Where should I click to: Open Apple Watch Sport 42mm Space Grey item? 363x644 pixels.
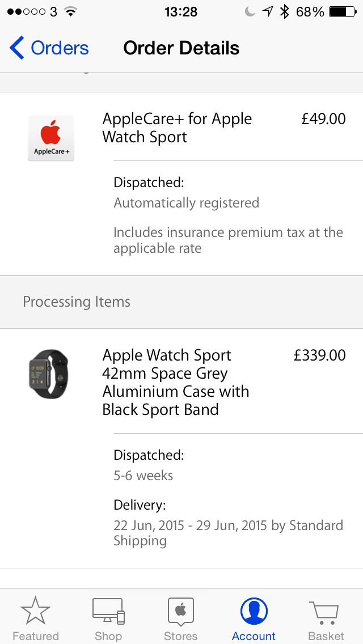[176, 382]
